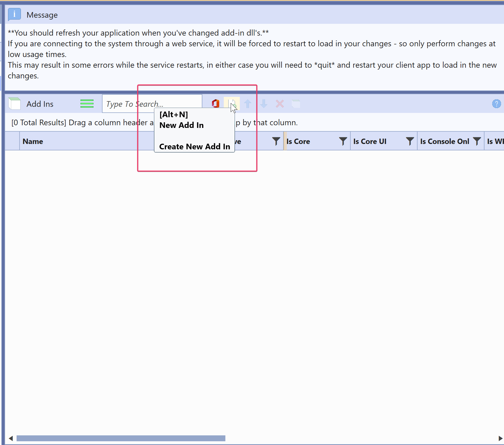Sort results by clicking the Name column header
The height and width of the screenshot is (445, 504).
click(x=33, y=141)
